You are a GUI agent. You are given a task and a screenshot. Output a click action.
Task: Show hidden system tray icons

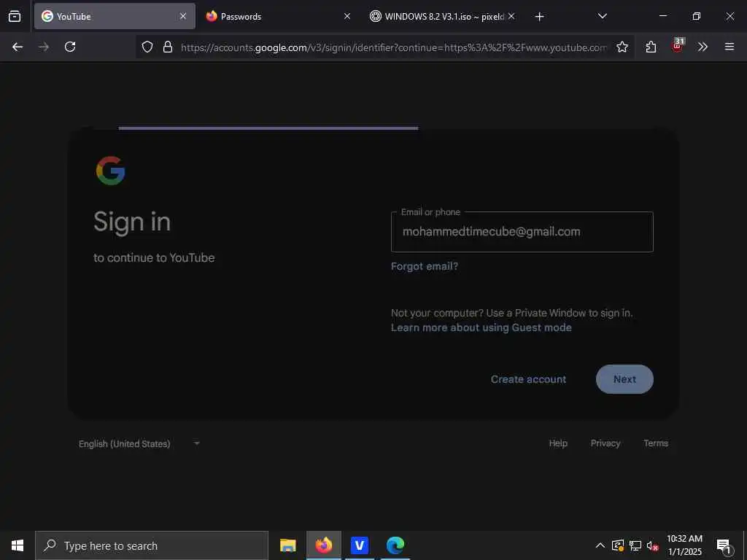coord(600,545)
